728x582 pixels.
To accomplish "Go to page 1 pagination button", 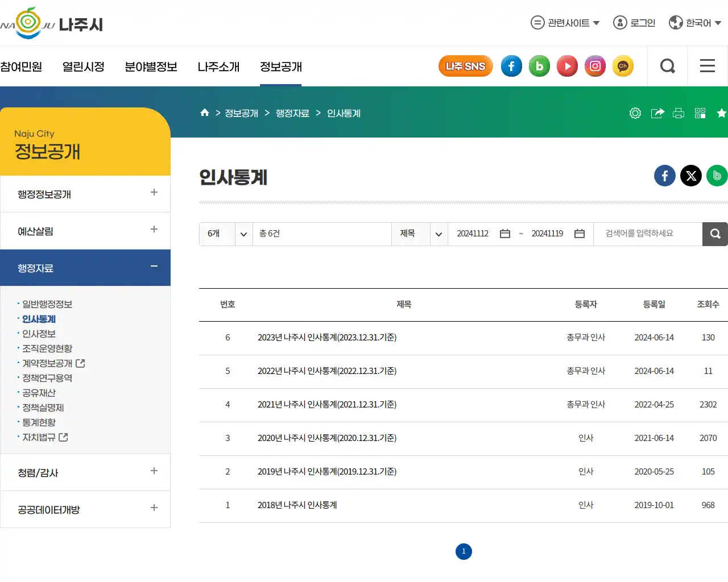I will coord(464,551).
